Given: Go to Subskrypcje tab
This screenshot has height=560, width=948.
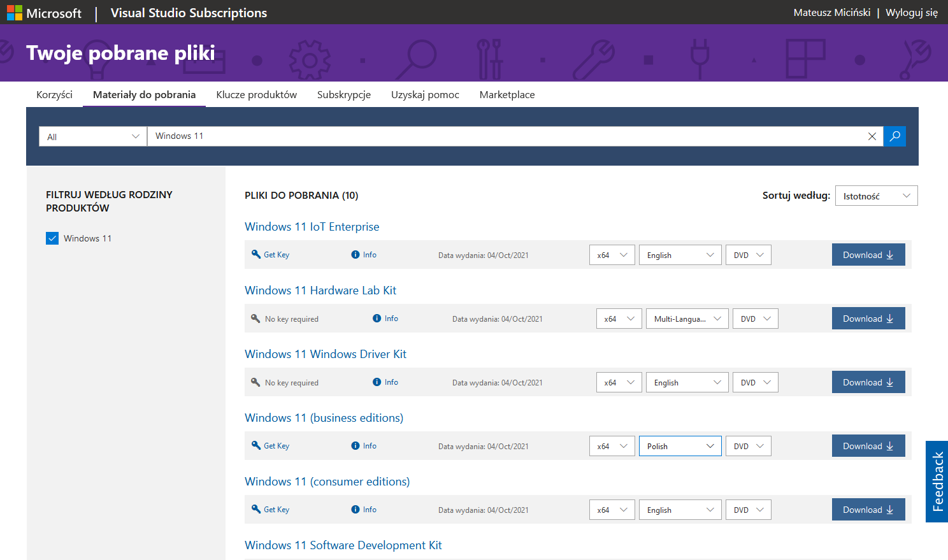Looking at the screenshot, I should [x=344, y=94].
